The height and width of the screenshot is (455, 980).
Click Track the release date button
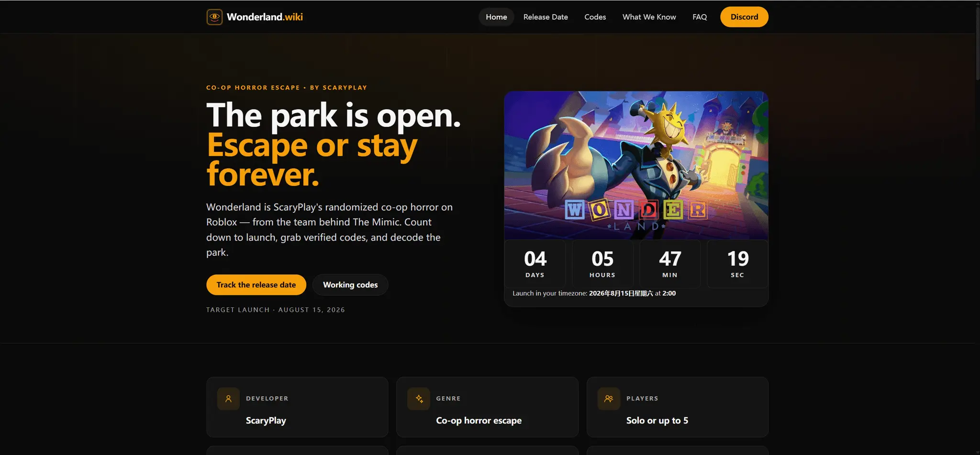click(256, 284)
